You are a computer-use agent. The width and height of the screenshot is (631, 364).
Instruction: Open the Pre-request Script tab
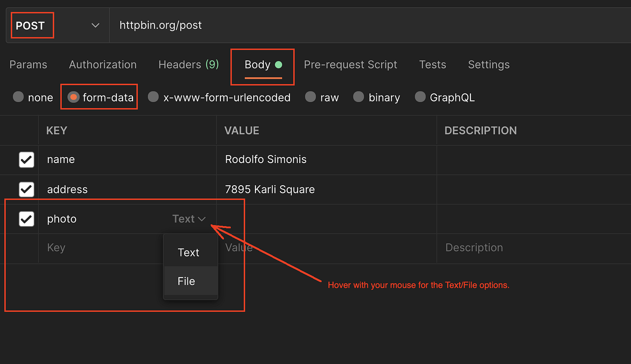(351, 65)
